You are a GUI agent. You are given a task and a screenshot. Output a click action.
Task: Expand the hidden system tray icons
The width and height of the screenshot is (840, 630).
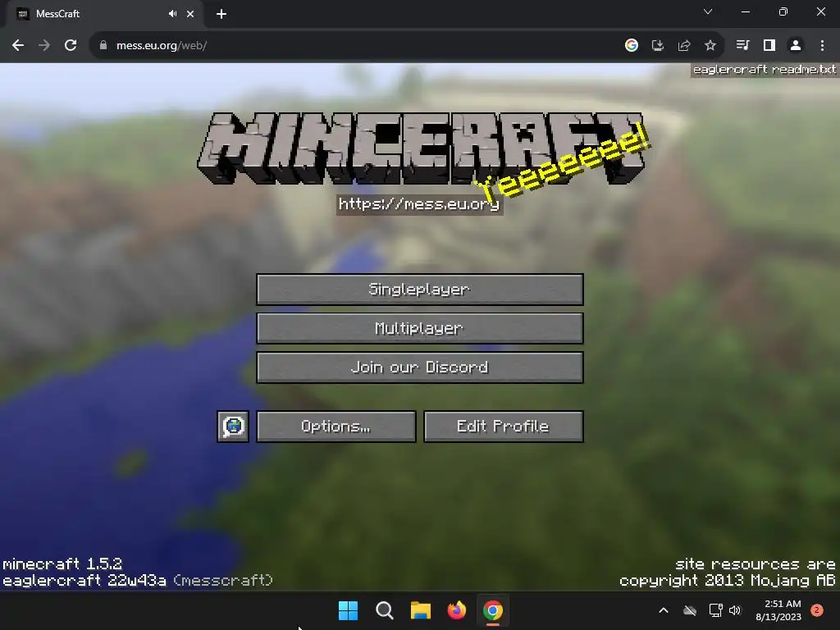click(x=663, y=610)
